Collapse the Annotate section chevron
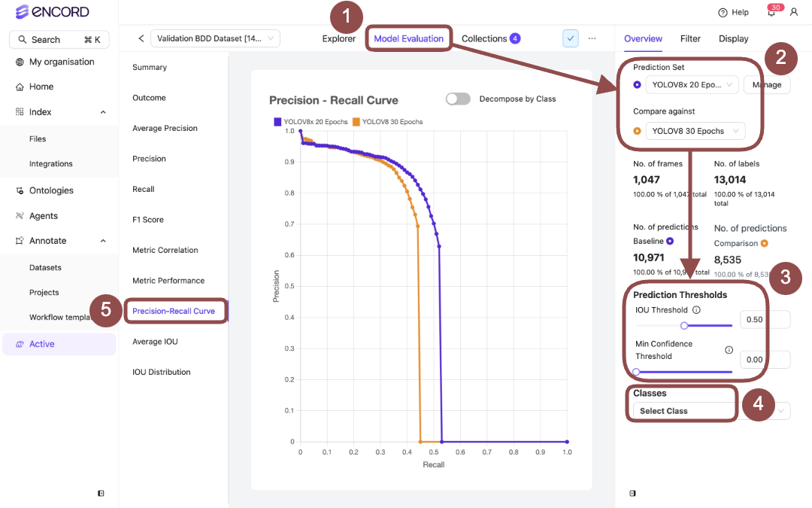The width and height of the screenshot is (812, 508). pyautogui.click(x=103, y=241)
